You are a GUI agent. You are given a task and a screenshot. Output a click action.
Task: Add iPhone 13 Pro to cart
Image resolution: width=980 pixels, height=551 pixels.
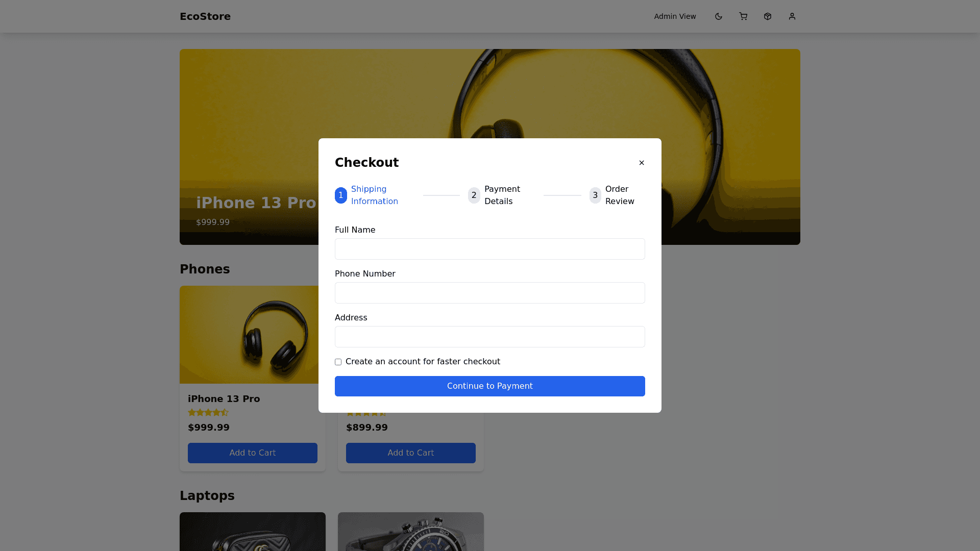point(252,453)
